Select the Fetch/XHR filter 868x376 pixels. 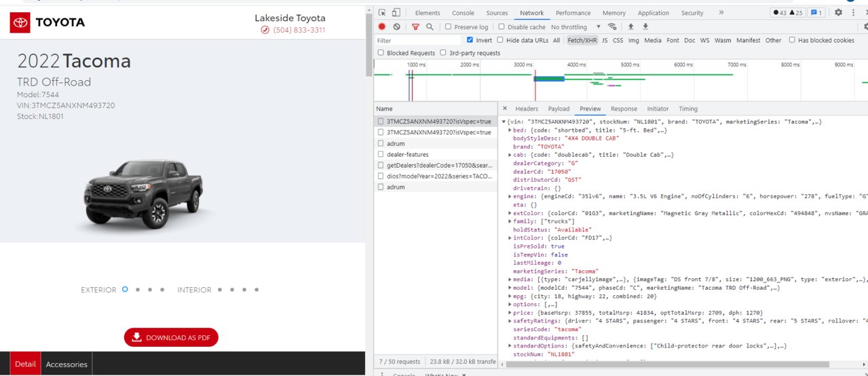pyautogui.click(x=582, y=41)
